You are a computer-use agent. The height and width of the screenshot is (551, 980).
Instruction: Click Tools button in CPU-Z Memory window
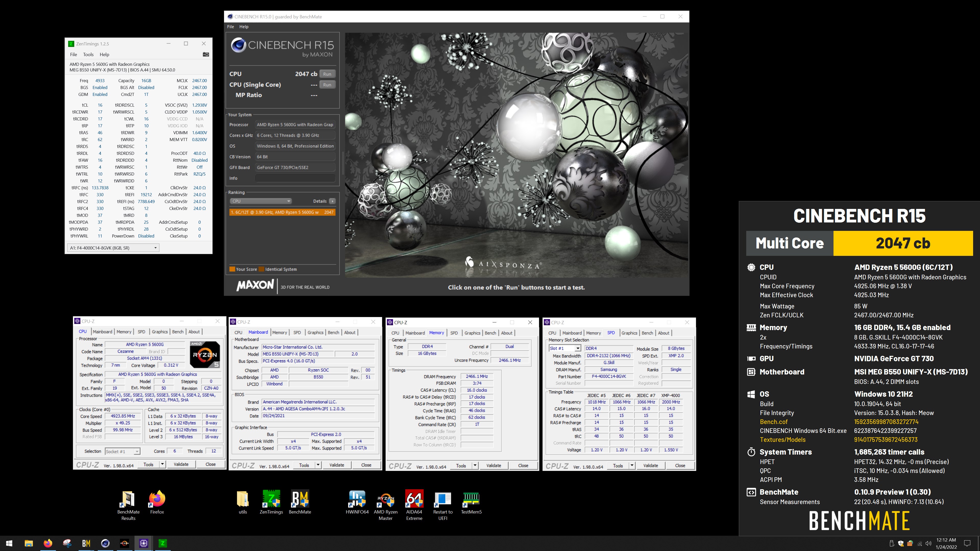461,466
